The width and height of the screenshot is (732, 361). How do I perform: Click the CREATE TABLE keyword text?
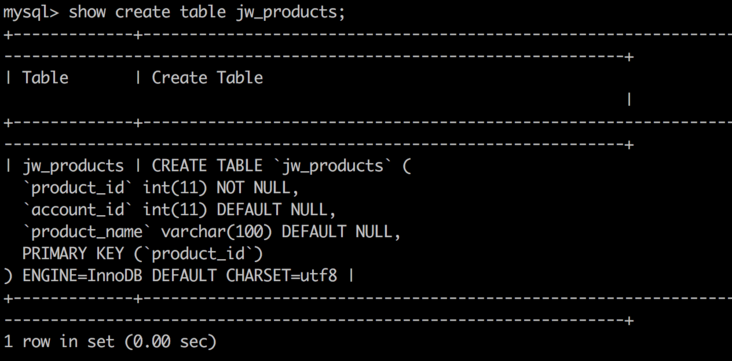point(207,166)
